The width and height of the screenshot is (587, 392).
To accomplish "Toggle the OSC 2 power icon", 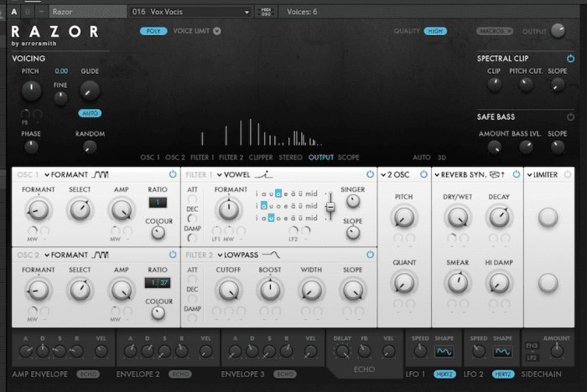I will point(173,255).
